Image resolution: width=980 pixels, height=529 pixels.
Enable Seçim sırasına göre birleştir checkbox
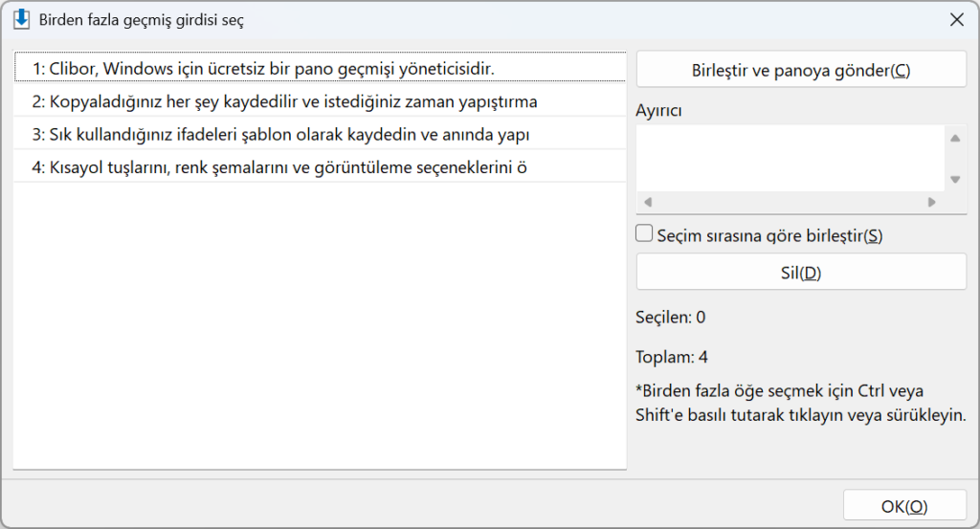tap(644, 233)
